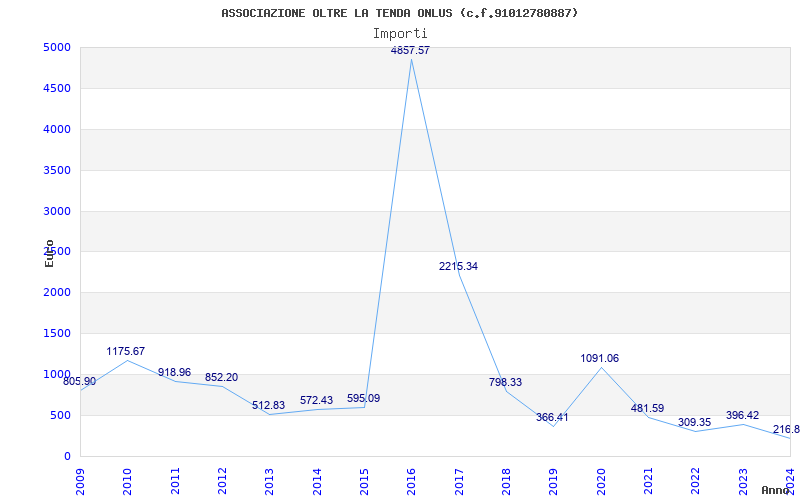Click the Euro y-axis label
The image size is (800, 500).
[x=49, y=253]
